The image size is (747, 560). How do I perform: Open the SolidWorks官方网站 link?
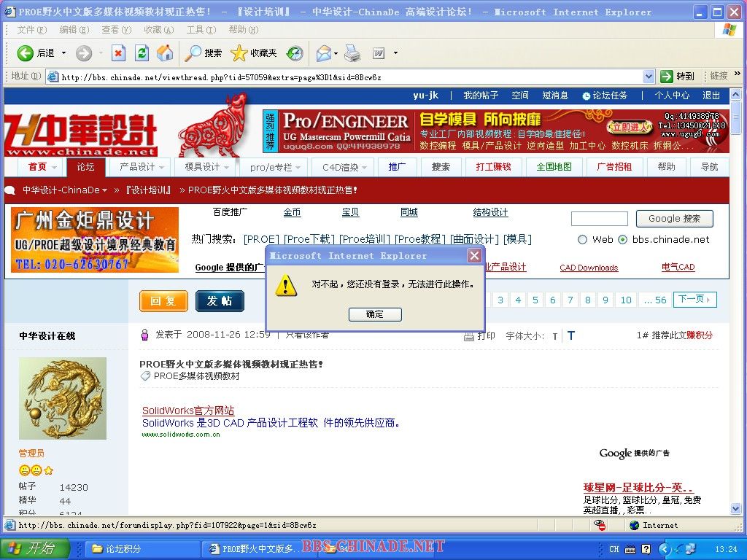point(188,411)
